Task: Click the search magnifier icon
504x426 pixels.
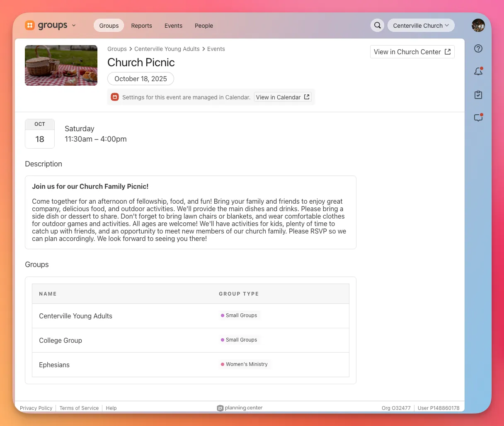Action: click(377, 25)
